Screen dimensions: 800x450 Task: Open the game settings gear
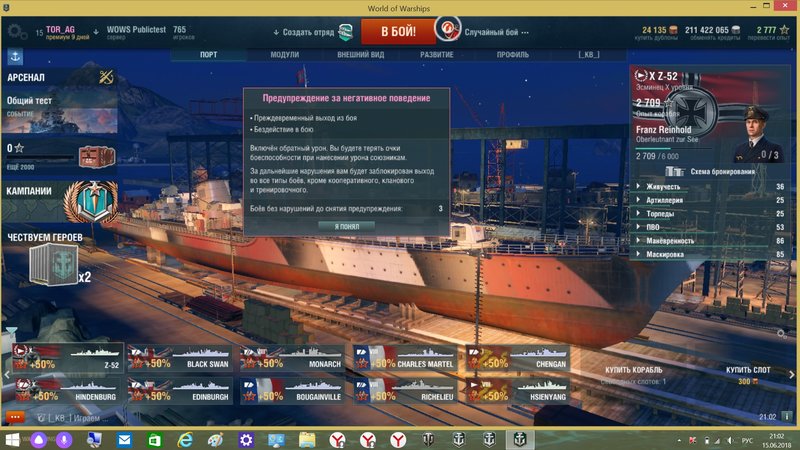pos(16,32)
